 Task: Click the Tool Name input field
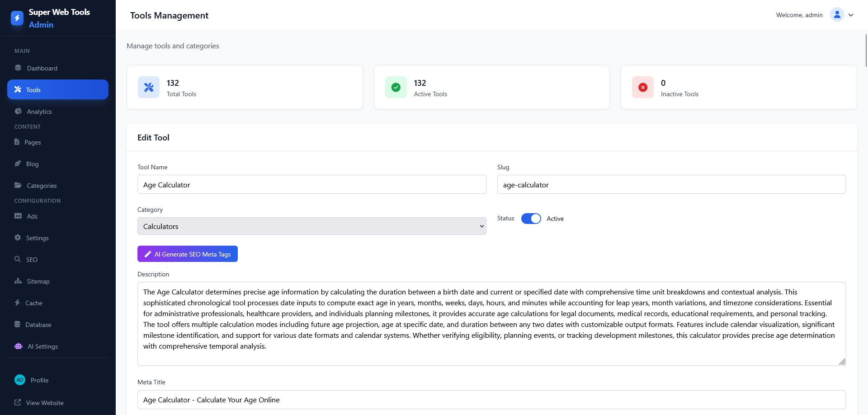(311, 185)
